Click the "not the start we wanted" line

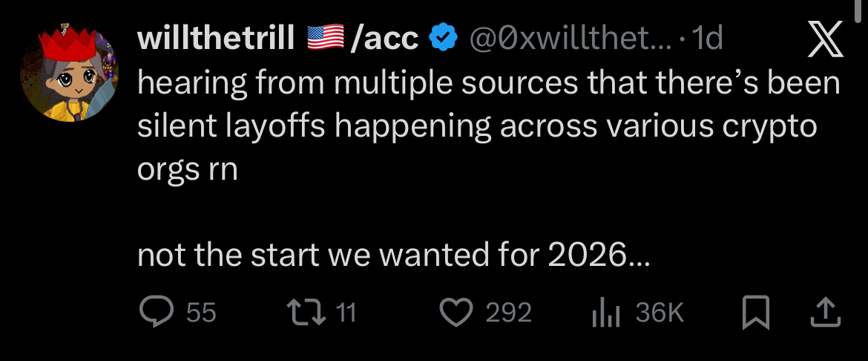(x=394, y=256)
